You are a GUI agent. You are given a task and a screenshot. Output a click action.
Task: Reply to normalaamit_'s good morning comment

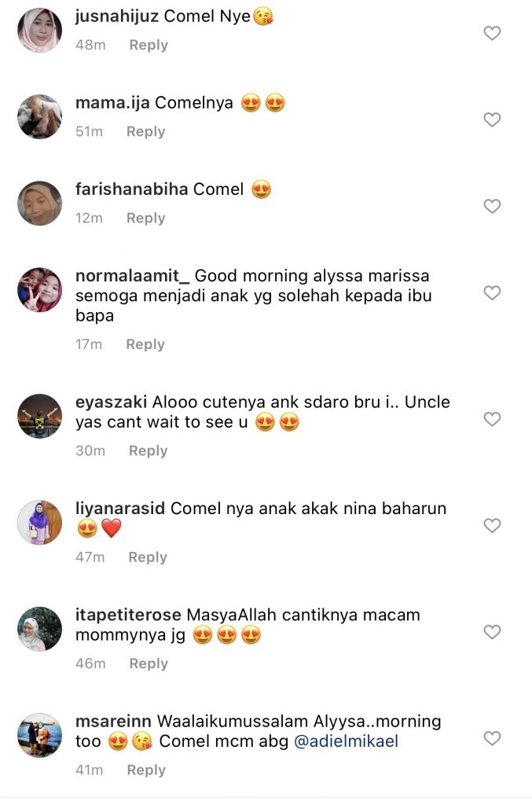[x=145, y=344]
